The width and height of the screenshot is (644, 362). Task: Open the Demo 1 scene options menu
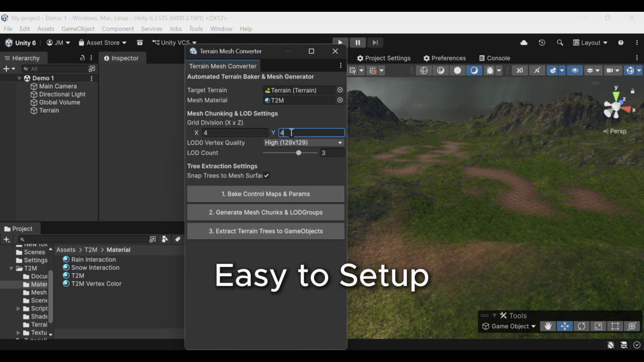pos(91,78)
